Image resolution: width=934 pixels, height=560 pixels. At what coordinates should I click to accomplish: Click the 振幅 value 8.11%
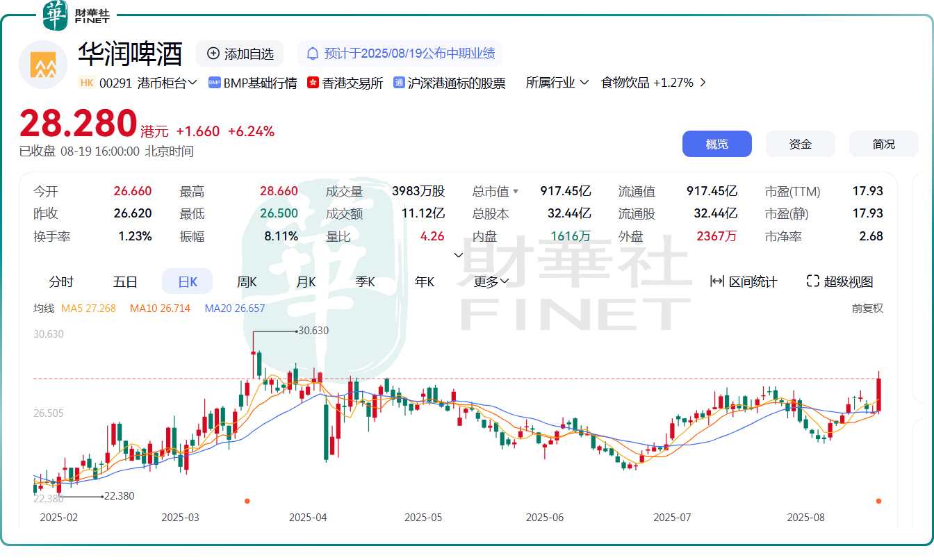click(281, 236)
